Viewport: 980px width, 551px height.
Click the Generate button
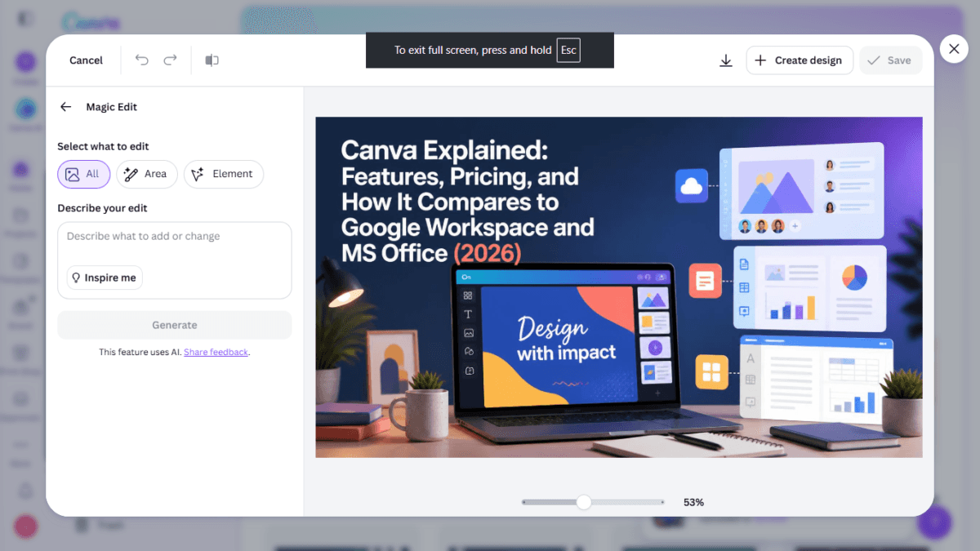[175, 325]
